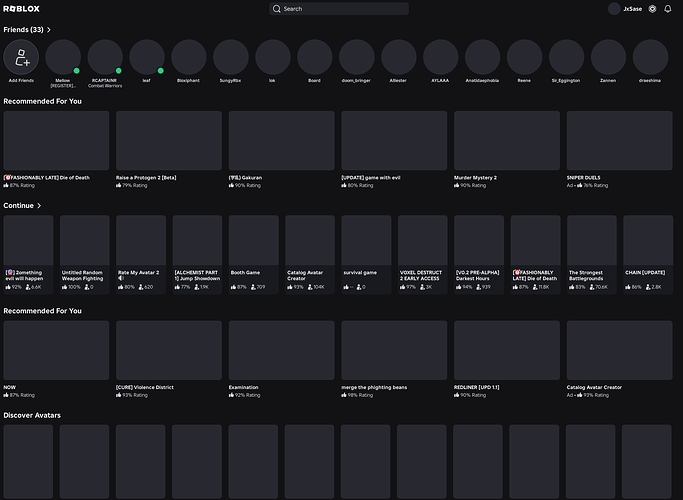Open REDLINER [UPD 1.1] game
The image size is (683, 500).
click(507, 359)
